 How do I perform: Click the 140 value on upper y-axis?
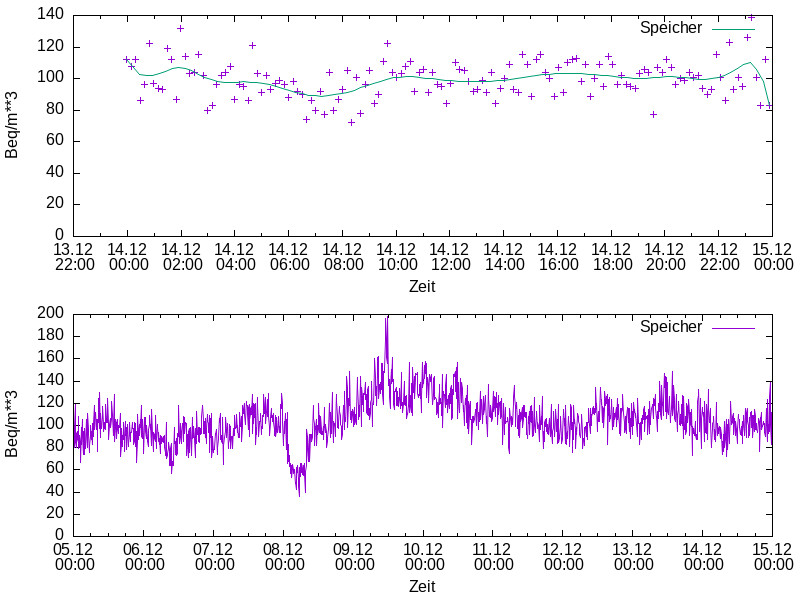(x=52, y=15)
